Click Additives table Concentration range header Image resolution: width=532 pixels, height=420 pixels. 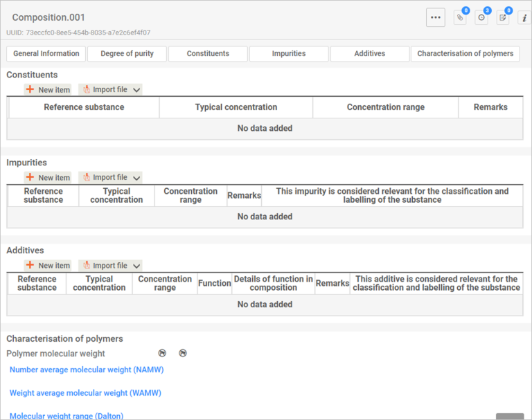click(x=165, y=284)
